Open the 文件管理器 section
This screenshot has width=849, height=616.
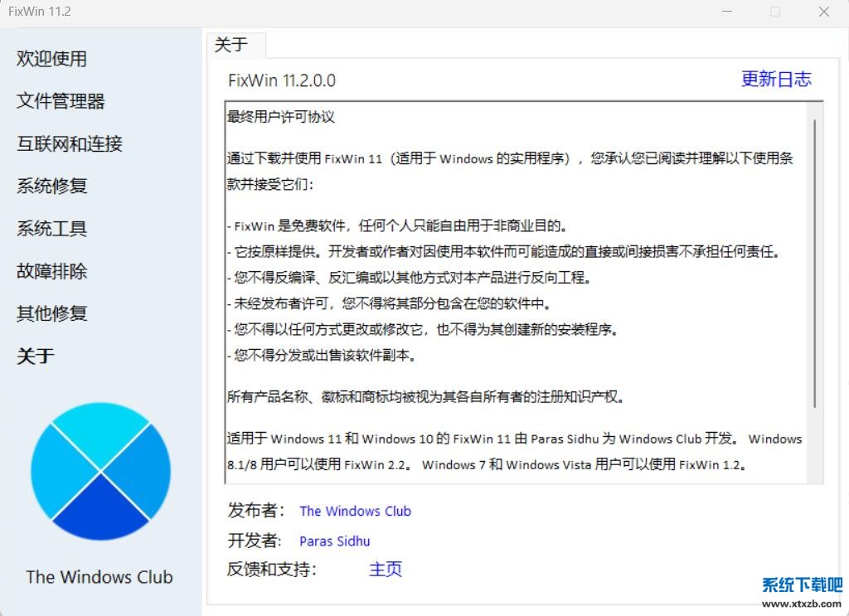pos(61,100)
